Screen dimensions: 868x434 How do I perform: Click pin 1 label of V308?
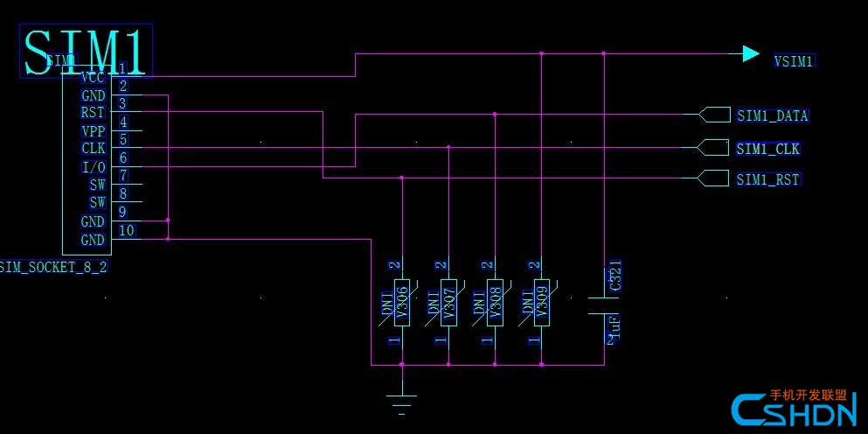tap(488, 339)
